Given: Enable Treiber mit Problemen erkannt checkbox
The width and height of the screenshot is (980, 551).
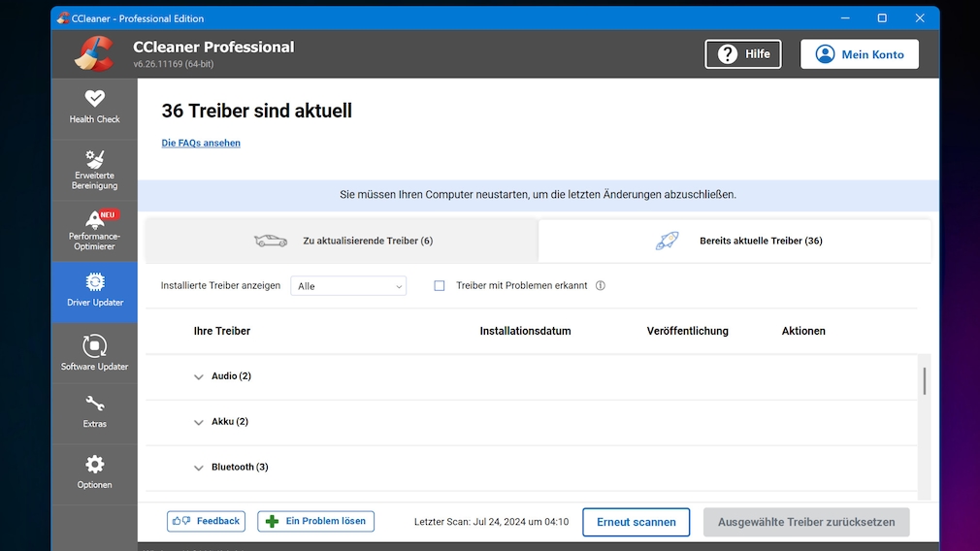Looking at the screenshot, I should [440, 285].
